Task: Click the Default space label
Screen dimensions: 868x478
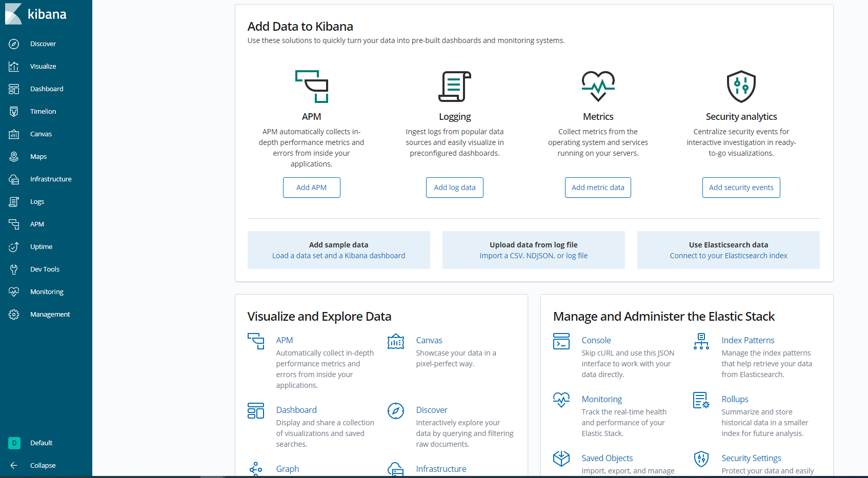Action: point(41,443)
